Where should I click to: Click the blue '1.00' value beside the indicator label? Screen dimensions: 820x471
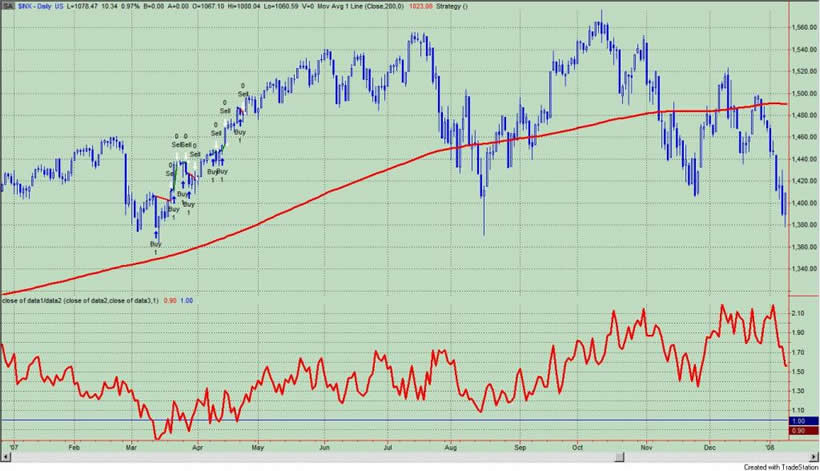point(186,301)
